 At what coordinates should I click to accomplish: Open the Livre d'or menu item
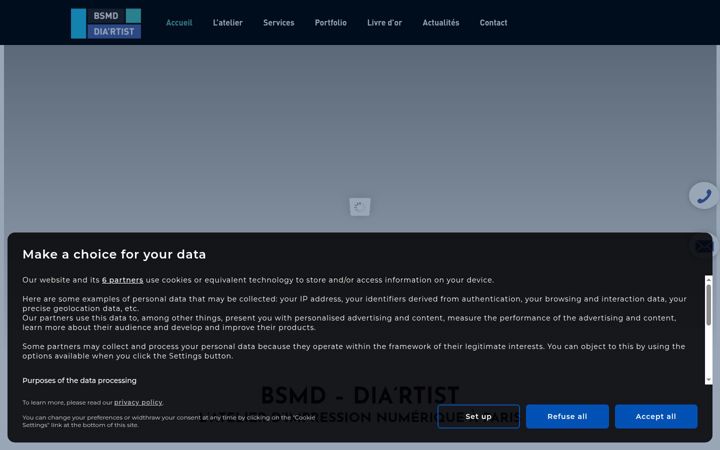(384, 22)
